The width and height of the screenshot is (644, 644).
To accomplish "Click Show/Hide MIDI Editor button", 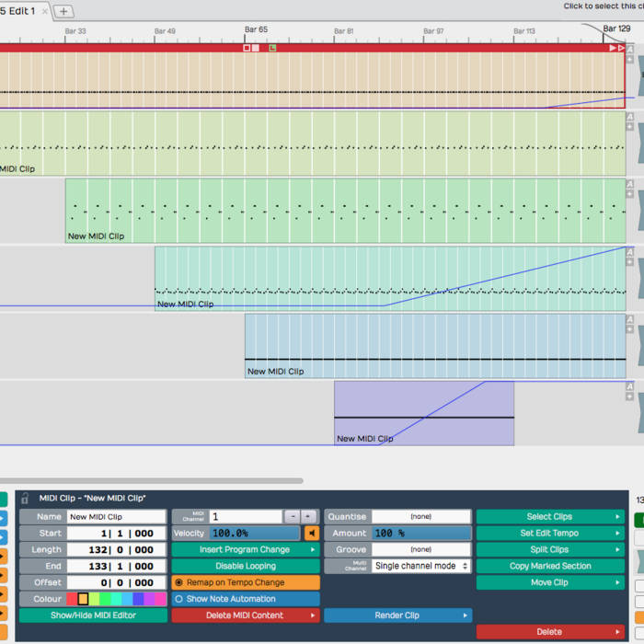I will 92,615.
